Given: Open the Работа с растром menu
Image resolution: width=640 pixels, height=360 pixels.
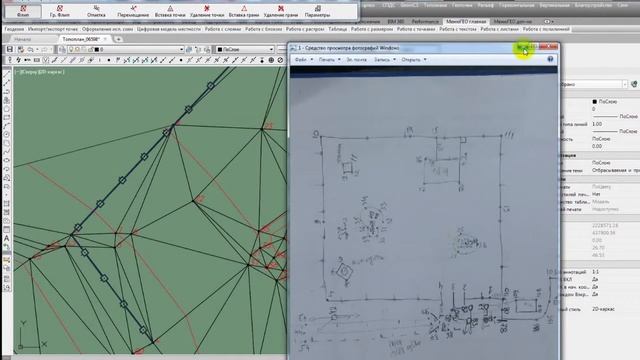Looking at the screenshot, I should coord(304,29).
